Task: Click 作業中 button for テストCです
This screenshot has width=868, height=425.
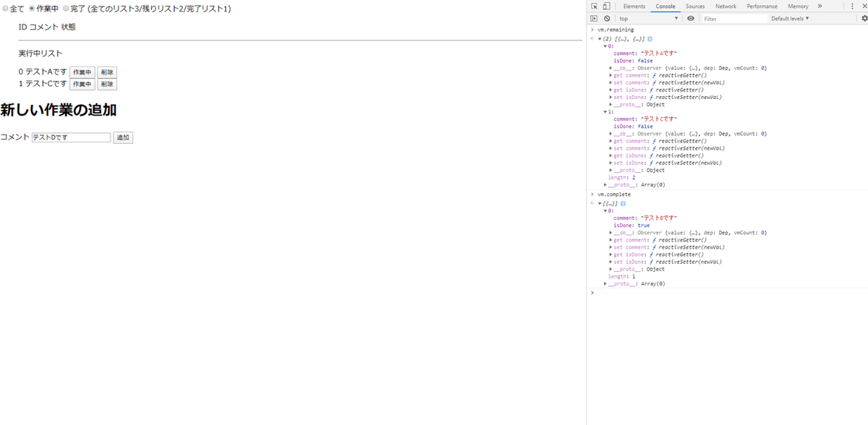Action: [82, 84]
